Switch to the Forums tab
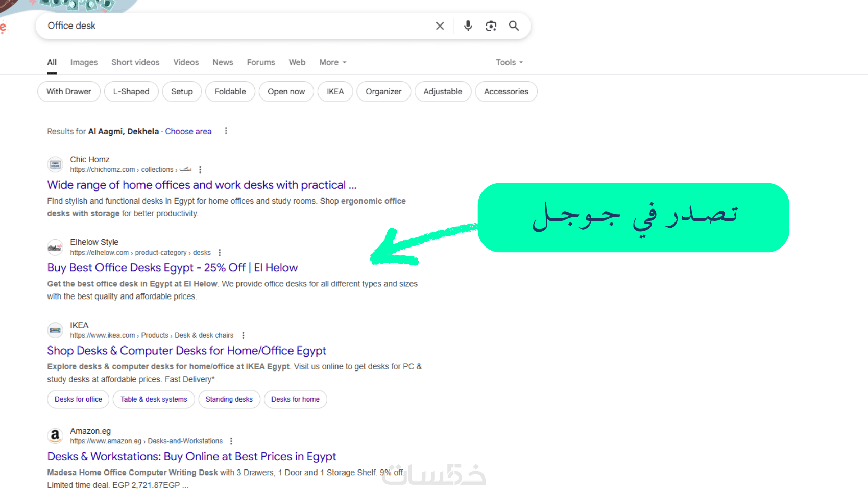 261,62
